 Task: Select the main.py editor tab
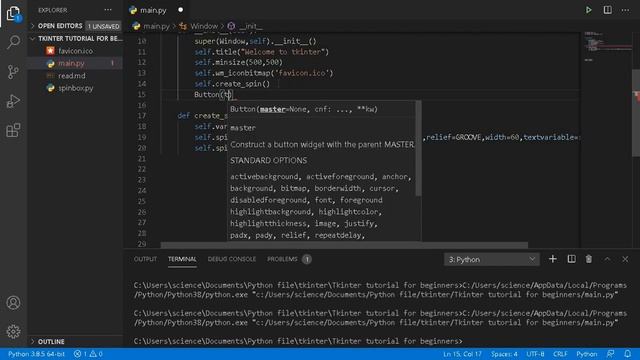(x=154, y=10)
